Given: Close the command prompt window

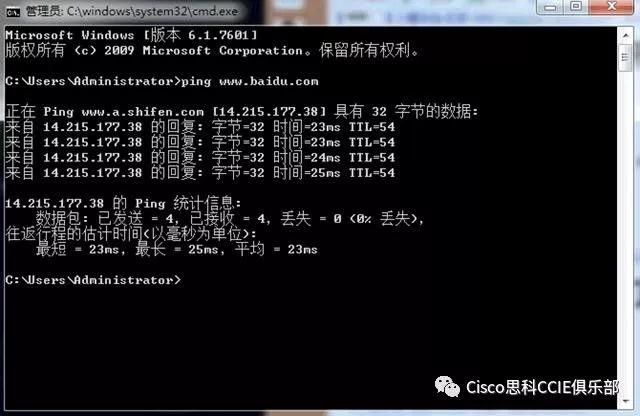Looking at the screenshot, I should 611,7.
